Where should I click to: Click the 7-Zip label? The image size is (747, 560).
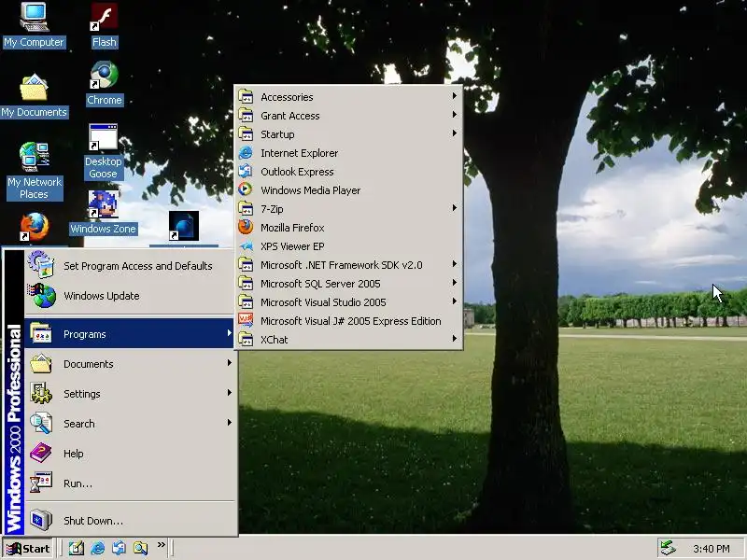[272, 208]
